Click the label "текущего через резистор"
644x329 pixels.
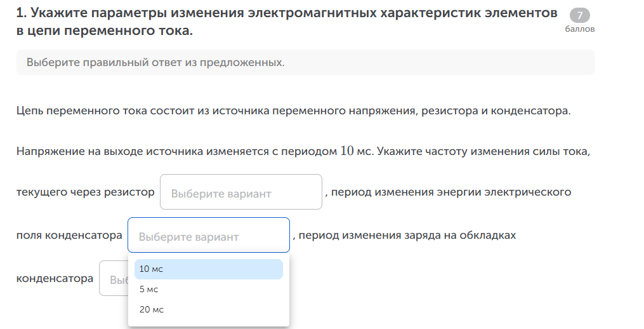tap(86, 192)
